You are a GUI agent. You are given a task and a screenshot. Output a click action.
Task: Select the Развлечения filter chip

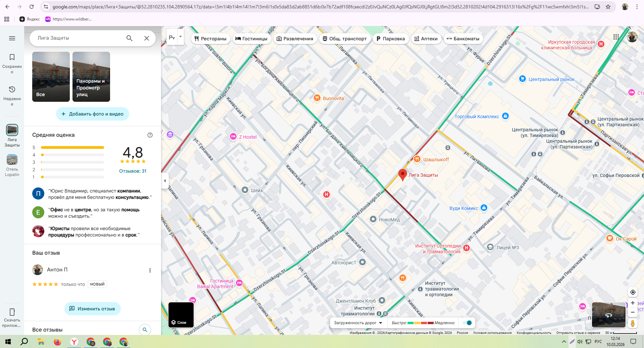coord(295,39)
